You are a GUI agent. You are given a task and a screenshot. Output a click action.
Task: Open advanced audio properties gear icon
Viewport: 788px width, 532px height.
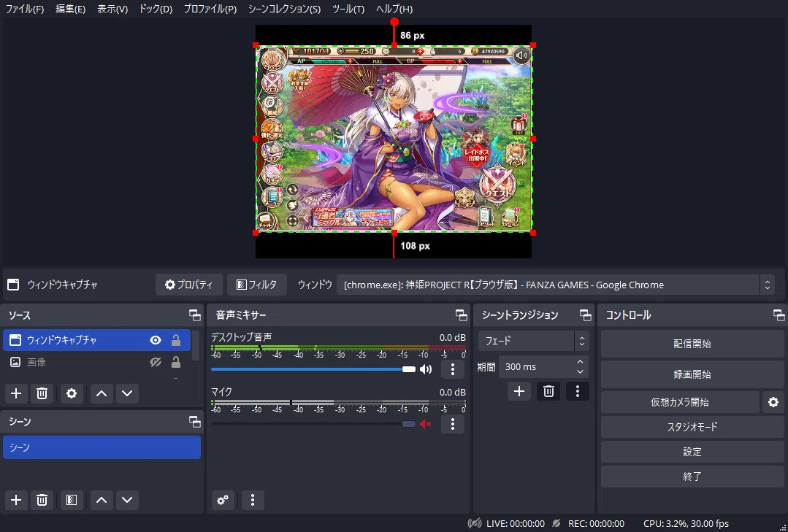click(x=223, y=500)
